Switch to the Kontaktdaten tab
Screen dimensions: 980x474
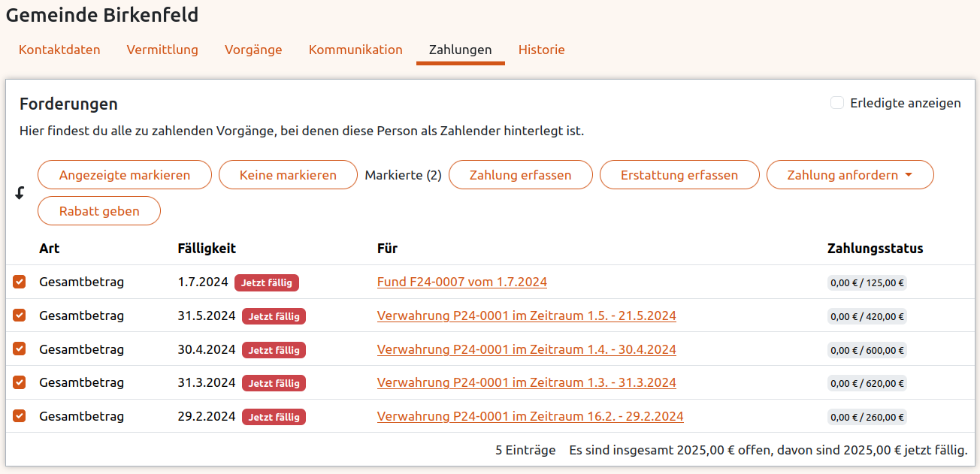pyautogui.click(x=59, y=50)
